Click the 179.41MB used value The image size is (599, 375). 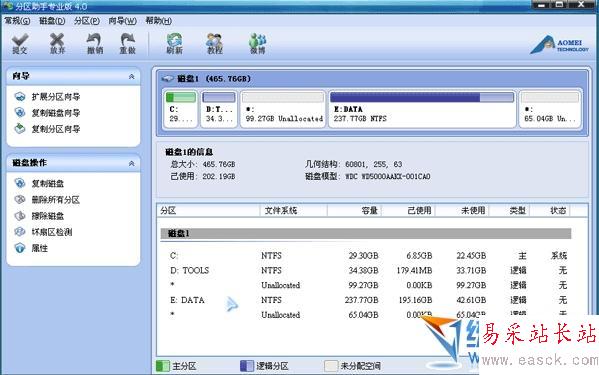pos(414,270)
